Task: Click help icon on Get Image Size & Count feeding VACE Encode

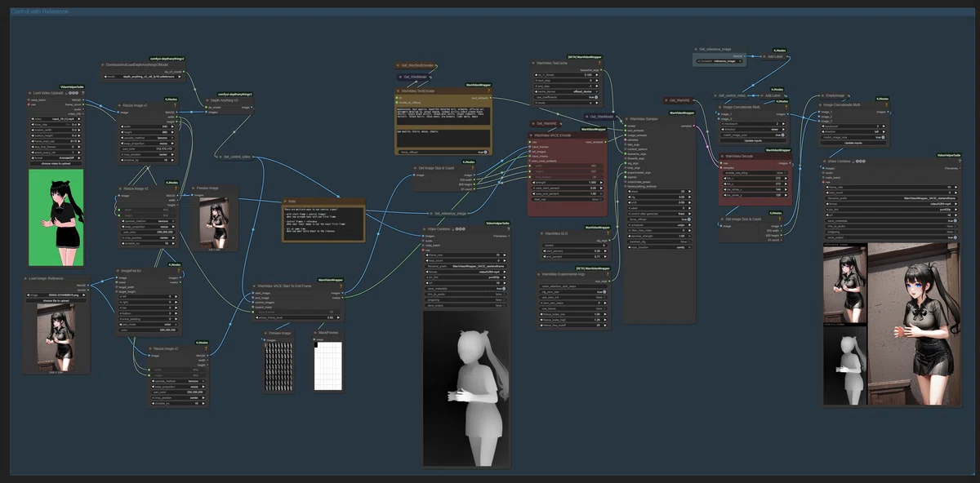Action: point(473,168)
